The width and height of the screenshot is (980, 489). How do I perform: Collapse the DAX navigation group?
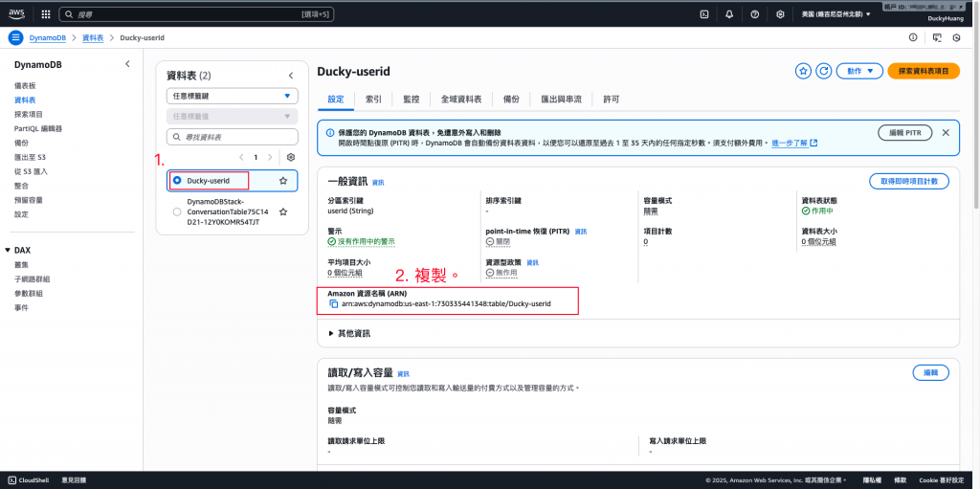pyautogui.click(x=8, y=250)
